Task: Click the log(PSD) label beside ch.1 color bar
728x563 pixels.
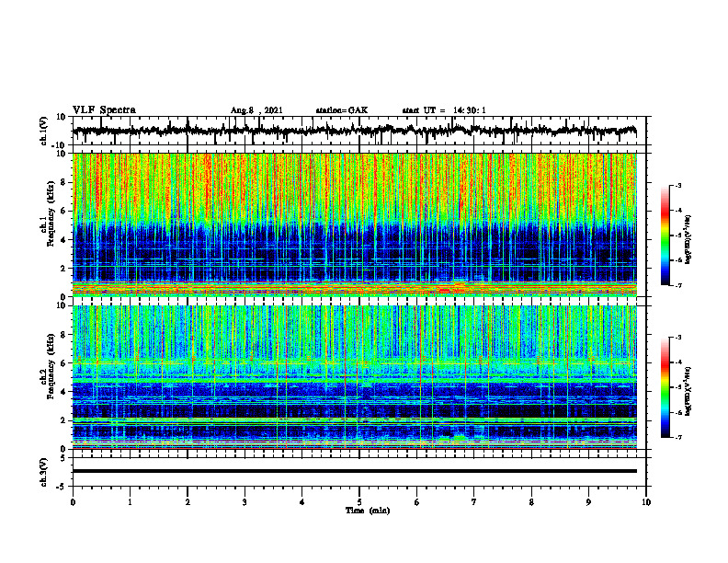Action: click(688, 239)
